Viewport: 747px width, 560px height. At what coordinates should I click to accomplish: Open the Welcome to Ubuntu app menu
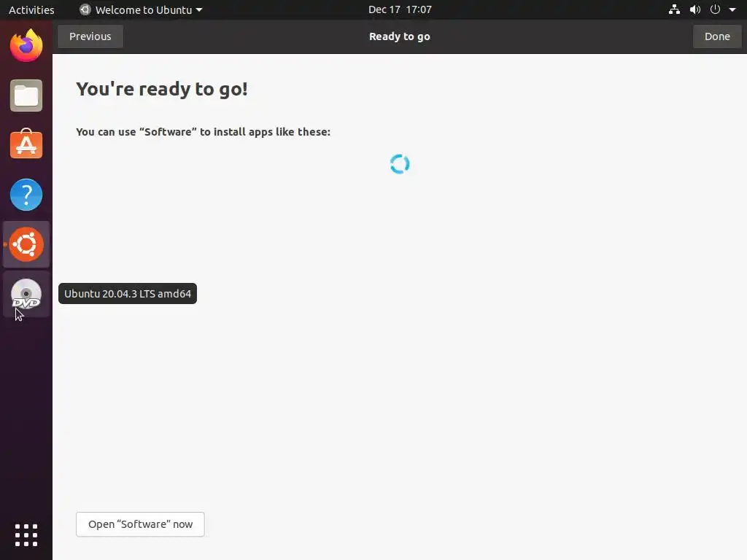coord(141,9)
